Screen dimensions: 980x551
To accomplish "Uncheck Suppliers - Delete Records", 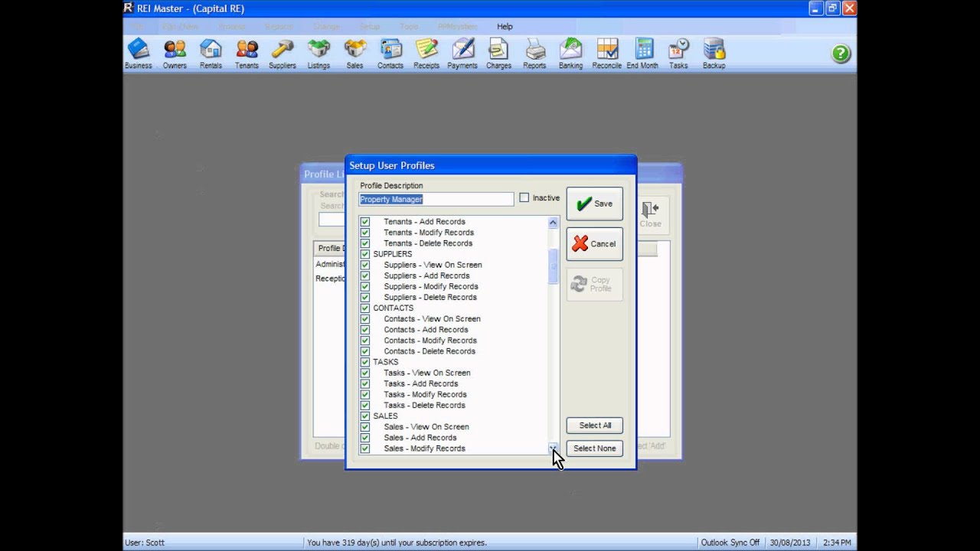I will 365,297.
